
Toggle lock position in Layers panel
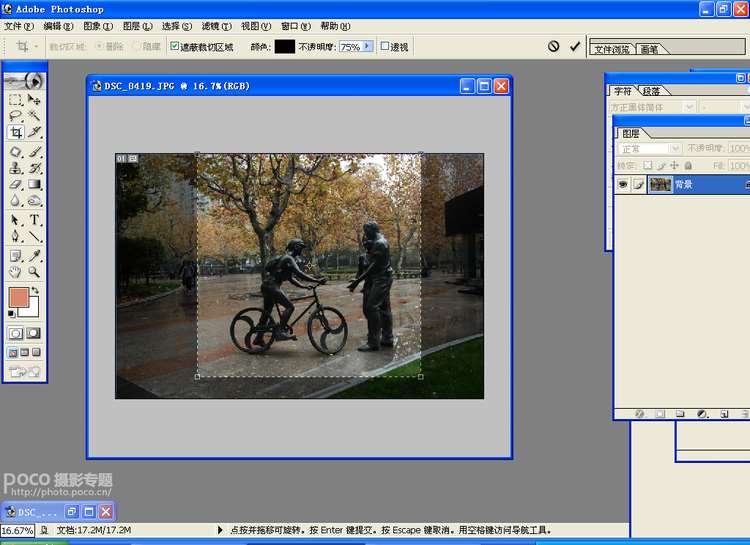pyautogui.click(x=674, y=166)
